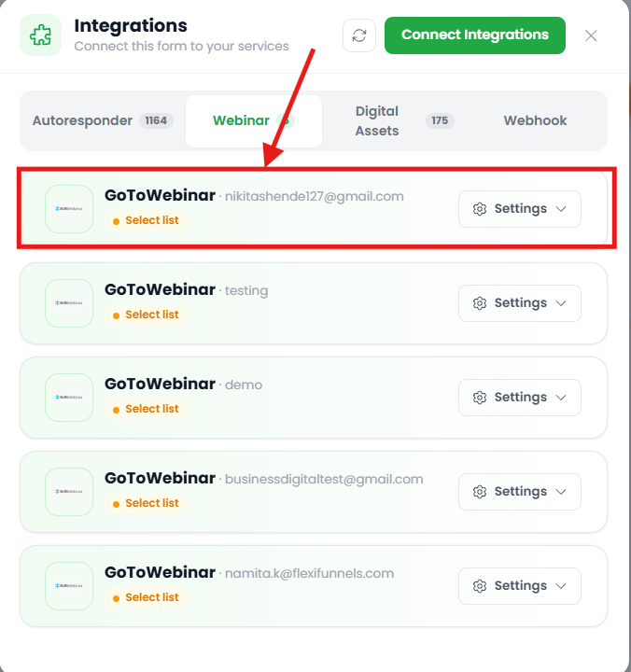
Task: Expand Settings for the nikitashende127@gmail.com account
Action: point(520,209)
